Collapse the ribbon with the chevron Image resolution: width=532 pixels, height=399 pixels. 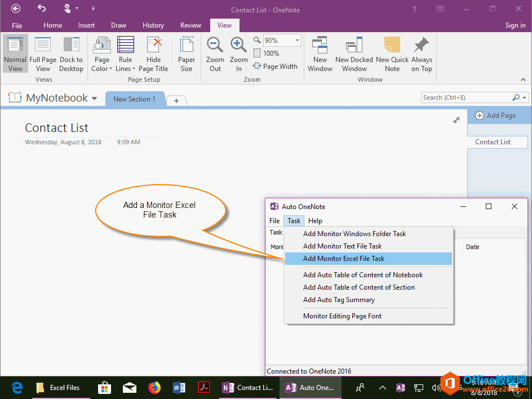[523, 79]
